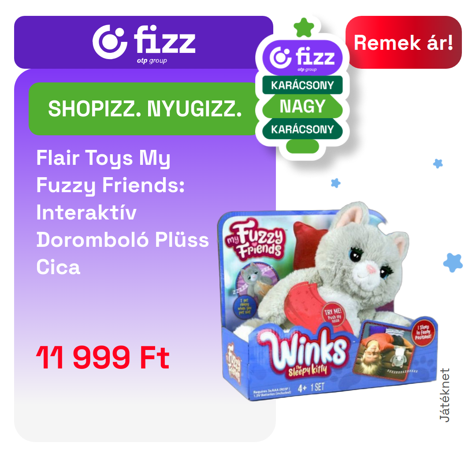Click the Winks sleepy kitty logo
The height and width of the screenshot is (476, 476).
(305, 353)
